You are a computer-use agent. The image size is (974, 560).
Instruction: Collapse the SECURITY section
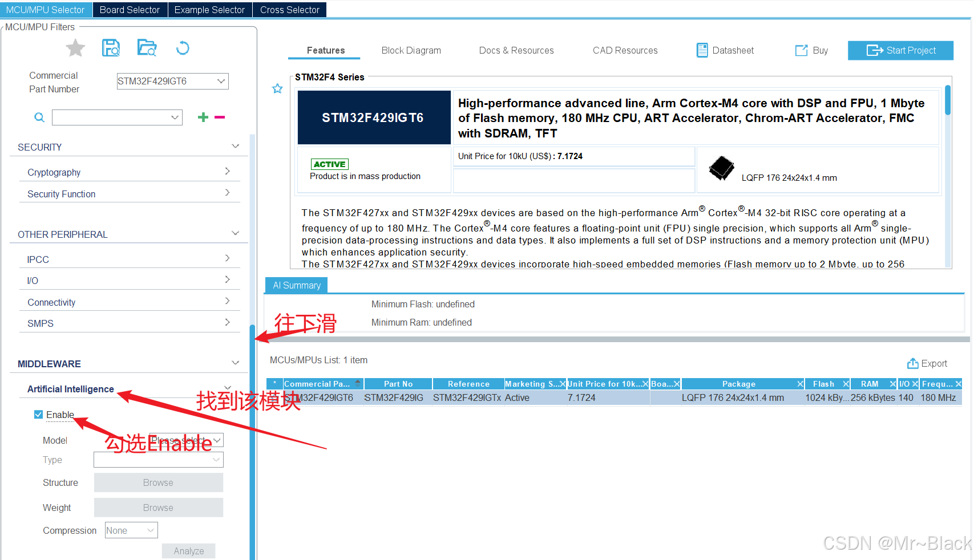coord(235,146)
